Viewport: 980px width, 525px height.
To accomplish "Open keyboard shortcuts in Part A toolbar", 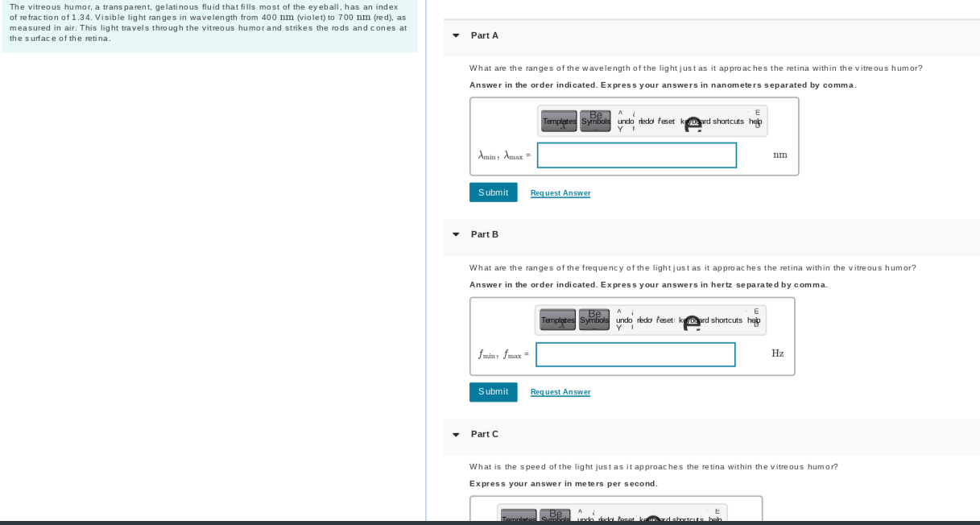I will coord(713,121).
